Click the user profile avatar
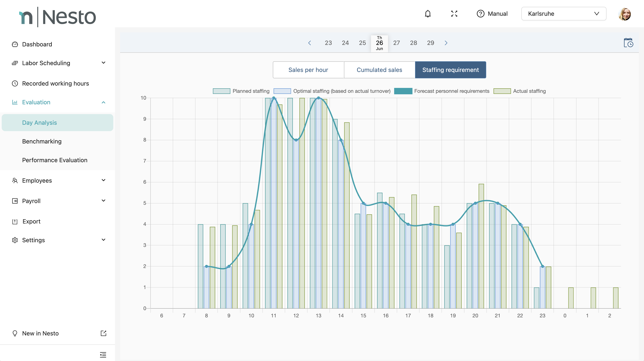Screen dimensions: 644x361 [x=624, y=14]
